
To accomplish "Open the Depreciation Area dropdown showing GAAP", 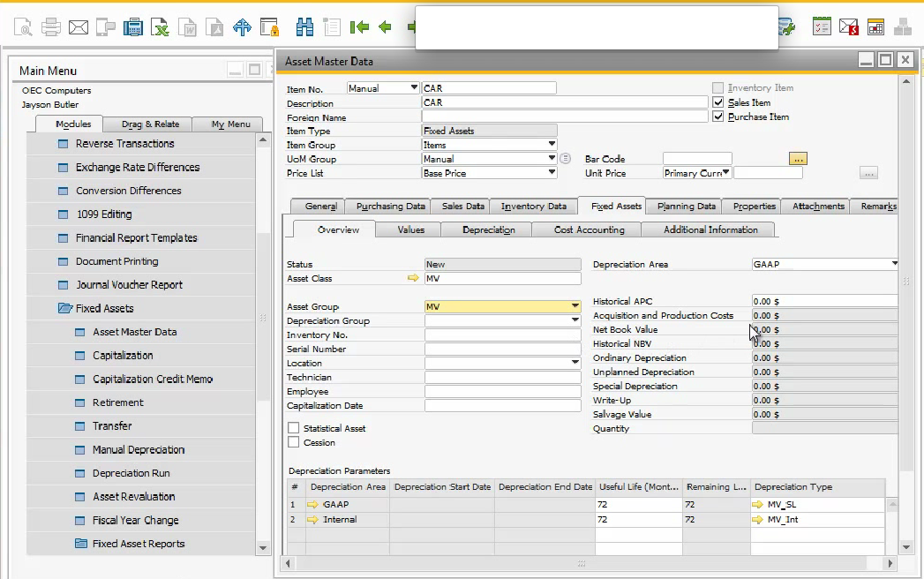I will pyautogui.click(x=895, y=263).
